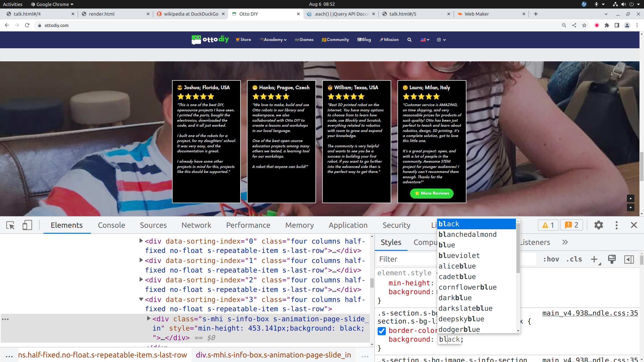Click the new style rule plus icon
This screenshot has height=362, width=644.
594,259
